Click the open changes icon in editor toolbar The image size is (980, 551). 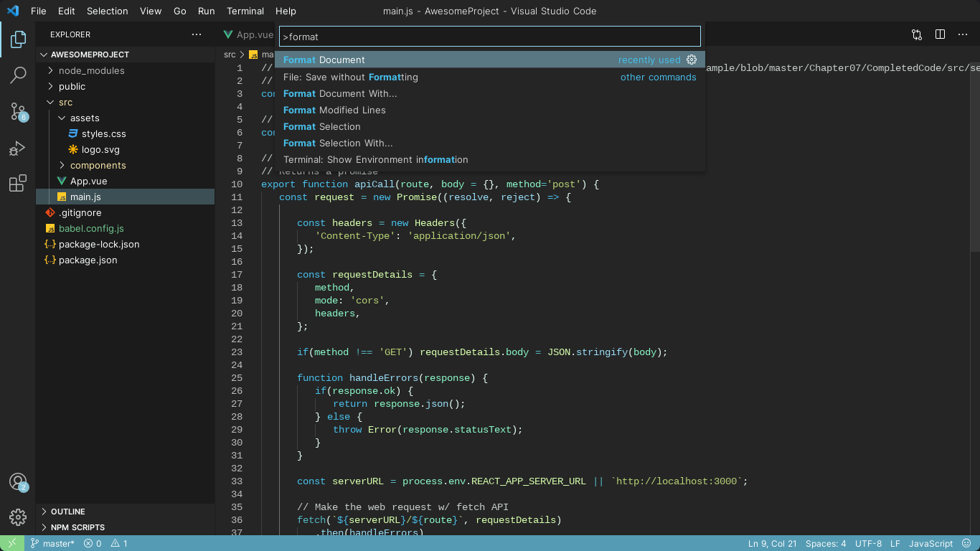[917, 34]
